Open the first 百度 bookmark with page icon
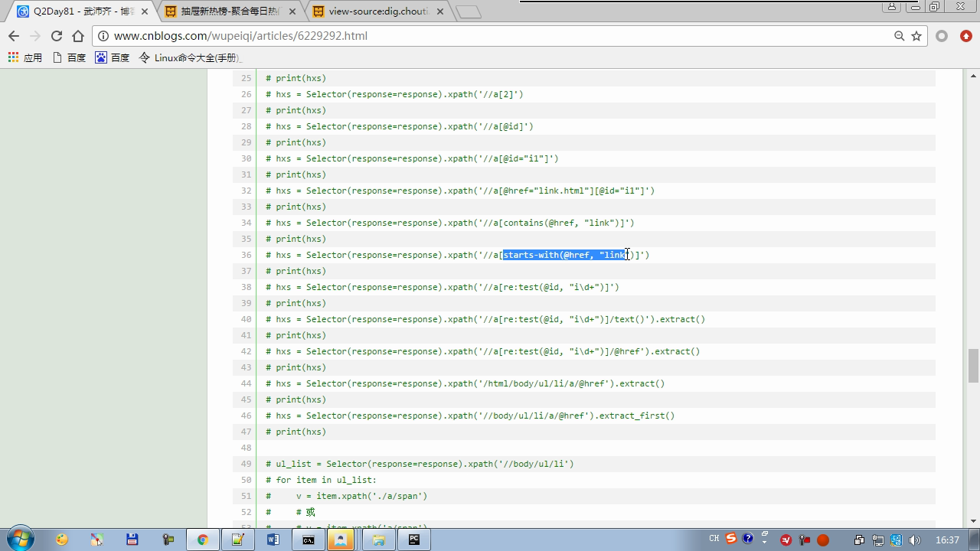 (69, 57)
